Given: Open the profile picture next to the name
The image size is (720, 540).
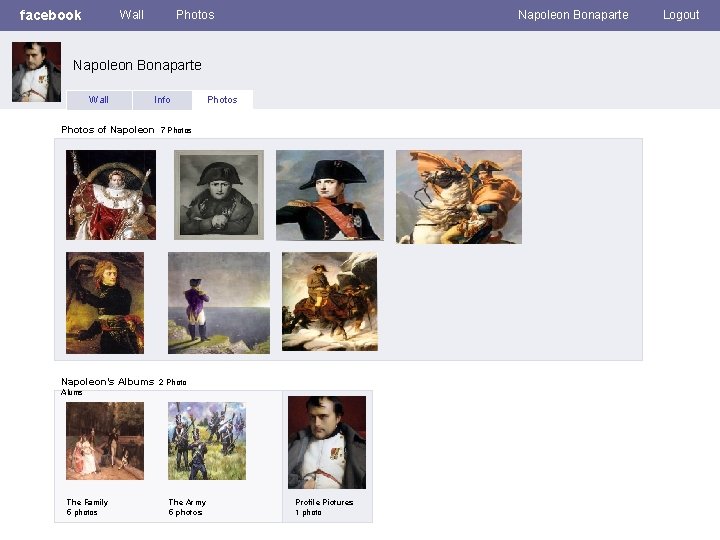Looking at the screenshot, I should (x=36, y=72).
